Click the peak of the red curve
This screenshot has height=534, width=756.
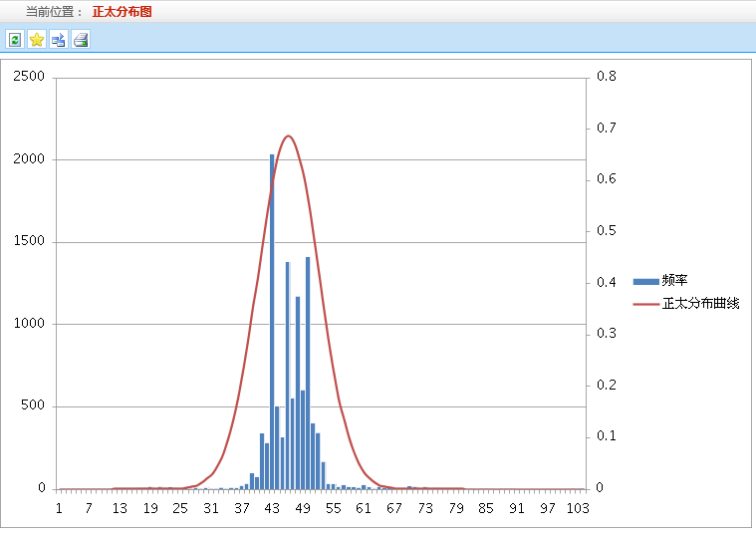click(x=288, y=136)
